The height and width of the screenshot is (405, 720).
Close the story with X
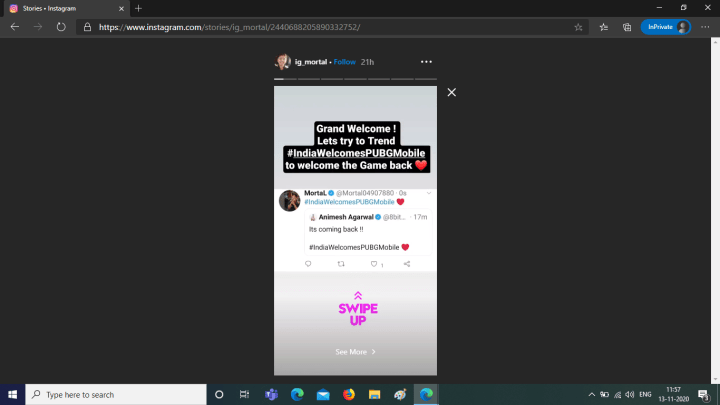(x=452, y=92)
